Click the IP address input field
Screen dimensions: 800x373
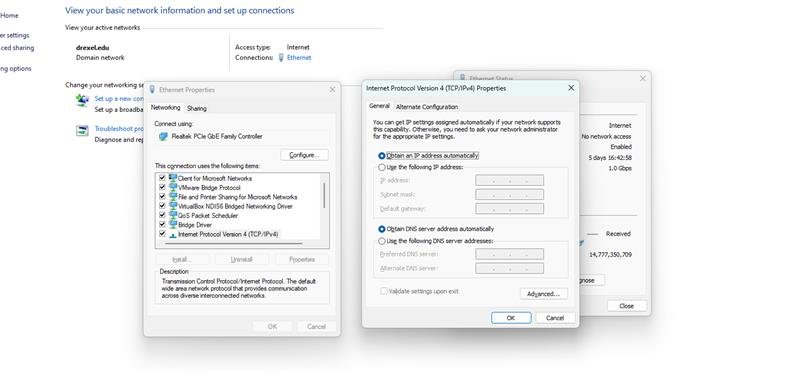pyautogui.click(x=509, y=180)
